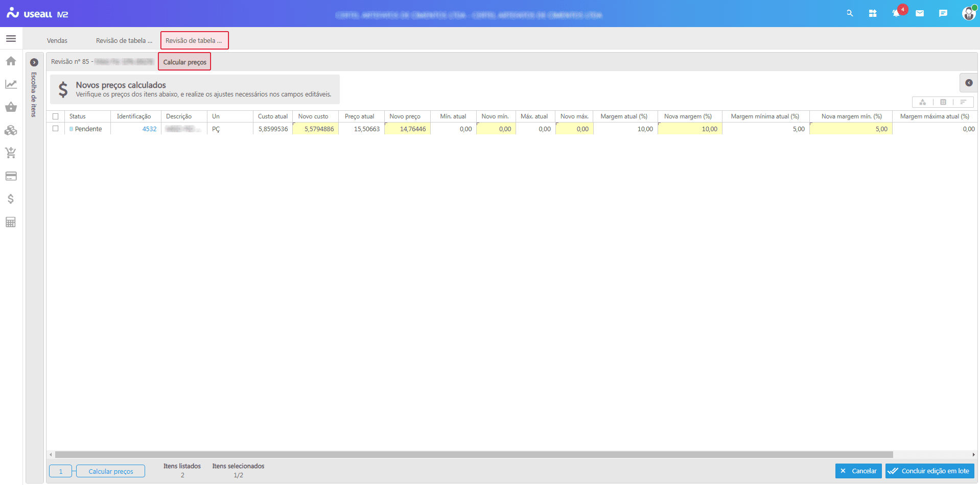Open the hamburger main menu
The image size is (980, 485).
pyautogui.click(x=11, y=39)
